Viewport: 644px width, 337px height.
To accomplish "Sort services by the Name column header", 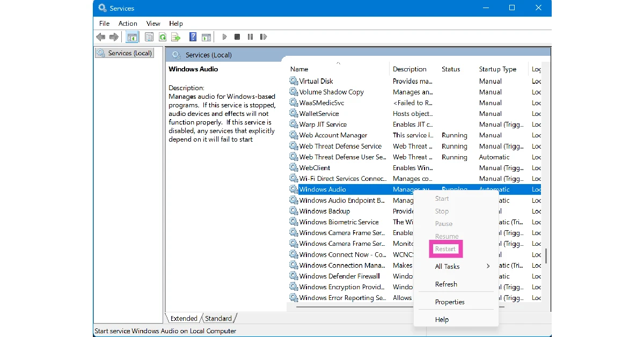I will tap(299, 69).
